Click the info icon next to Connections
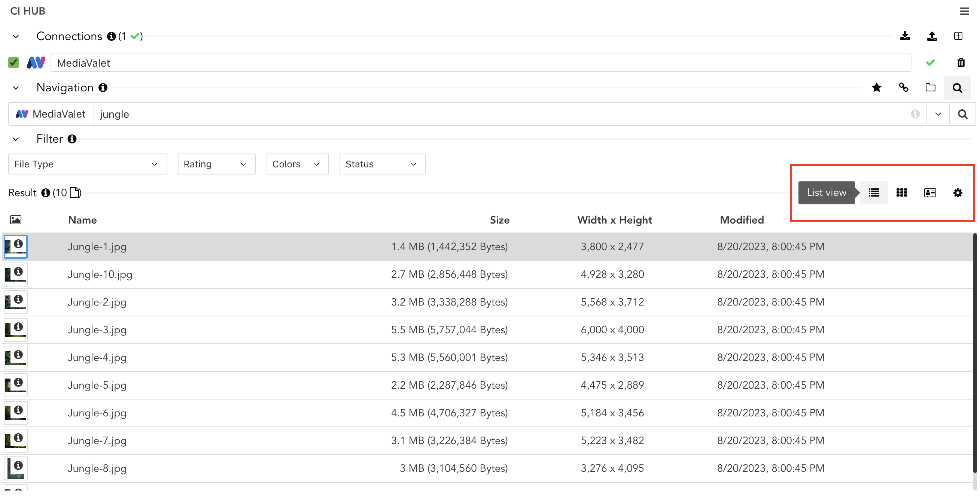 click(x=111, y=36)
